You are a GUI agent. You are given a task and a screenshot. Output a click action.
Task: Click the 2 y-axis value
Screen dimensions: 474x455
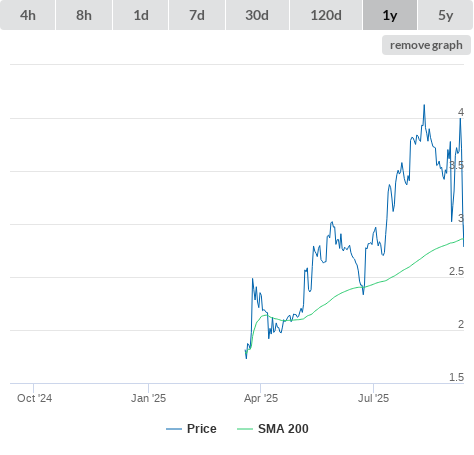click(461, 324)
